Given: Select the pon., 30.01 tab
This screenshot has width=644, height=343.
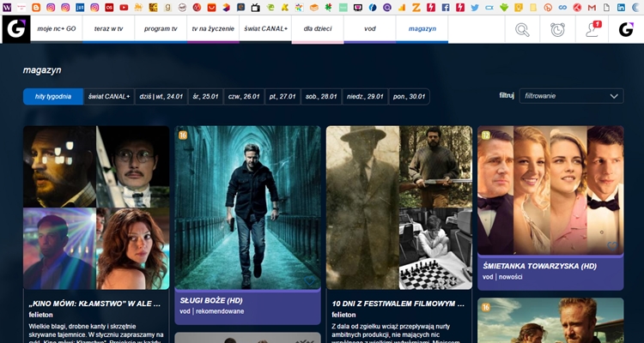Looking at the screenshot, I should pyautogui.click(x=409, y=97).
